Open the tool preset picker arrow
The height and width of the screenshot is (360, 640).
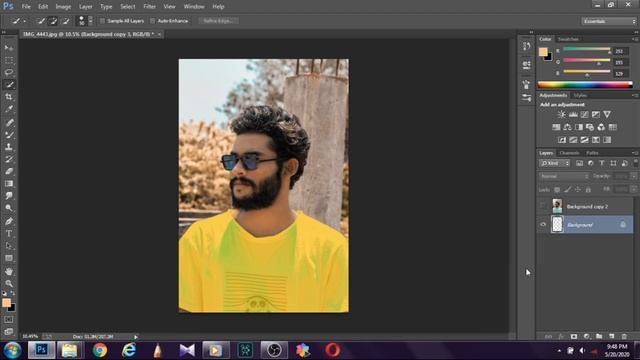(24, 21)
